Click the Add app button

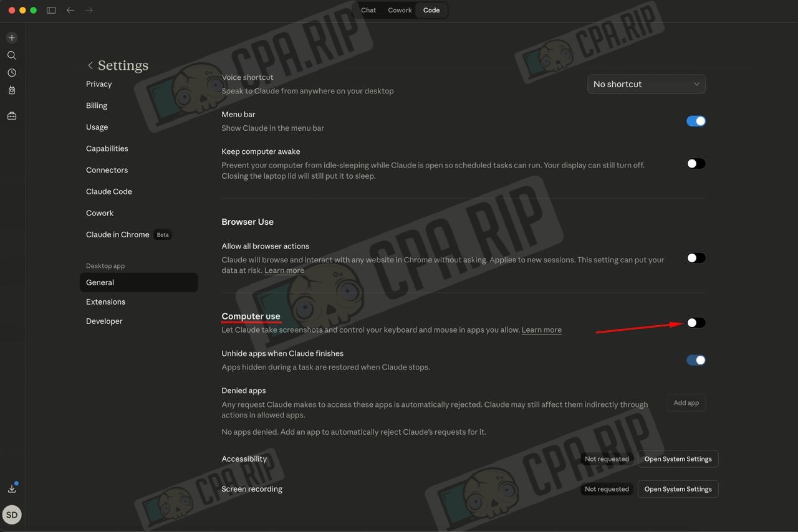point(686,403)
